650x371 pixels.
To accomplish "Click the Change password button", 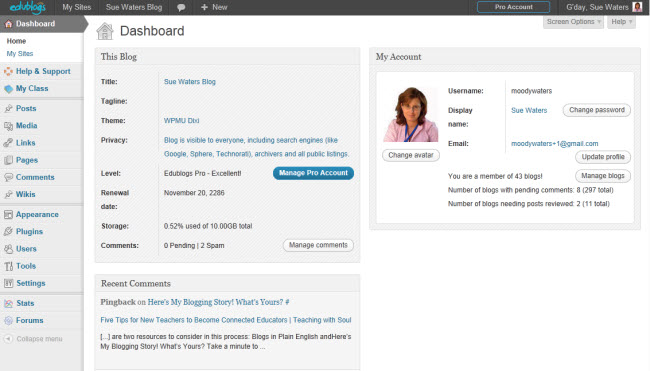I will (x=597, y=110).
